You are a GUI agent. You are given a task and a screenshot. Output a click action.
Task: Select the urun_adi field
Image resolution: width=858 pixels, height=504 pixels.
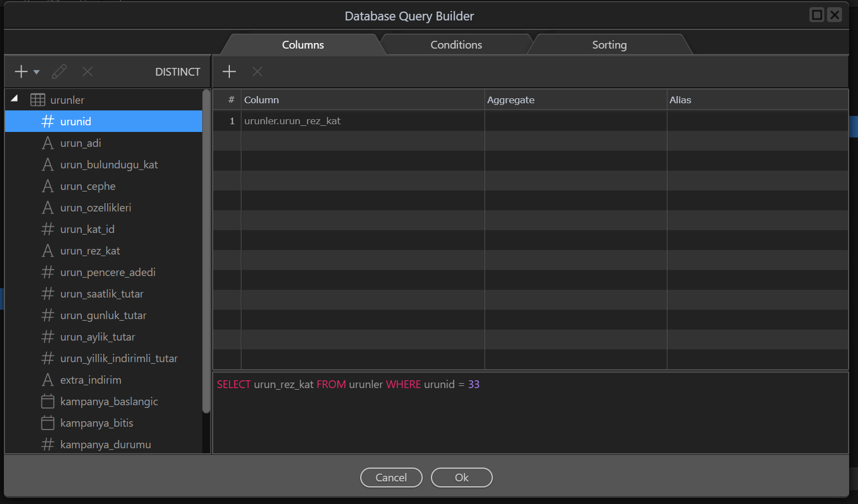[81, 143]
